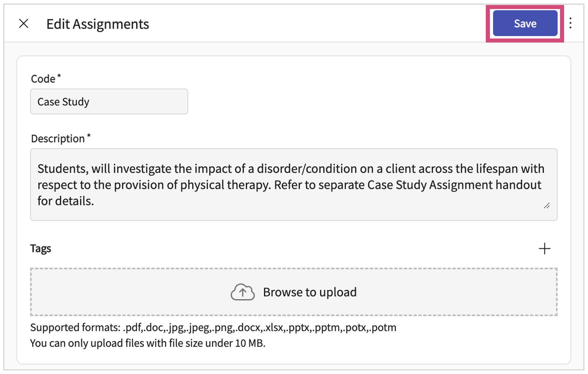Click the Code field label
This screenshot has width=588, height=374.
[43, 79]
